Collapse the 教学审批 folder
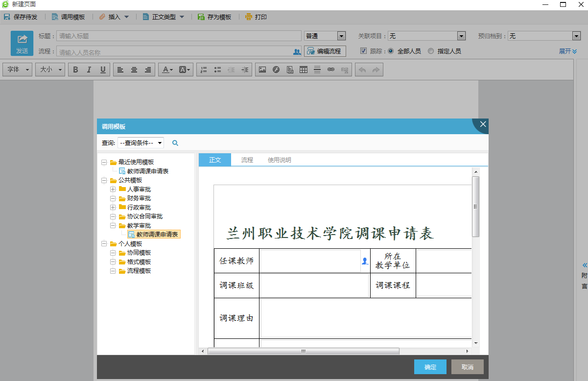Screen dimensions: 588x381 [113, 226]
